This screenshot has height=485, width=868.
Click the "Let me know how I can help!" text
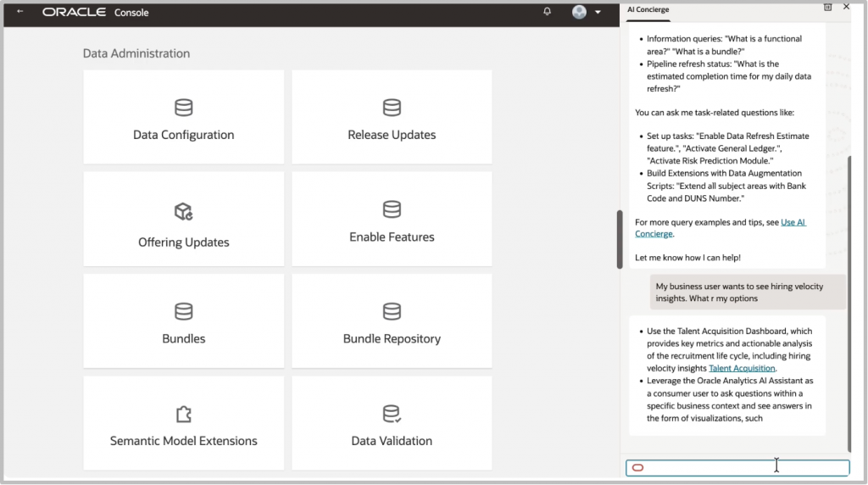tap(687, 258)
